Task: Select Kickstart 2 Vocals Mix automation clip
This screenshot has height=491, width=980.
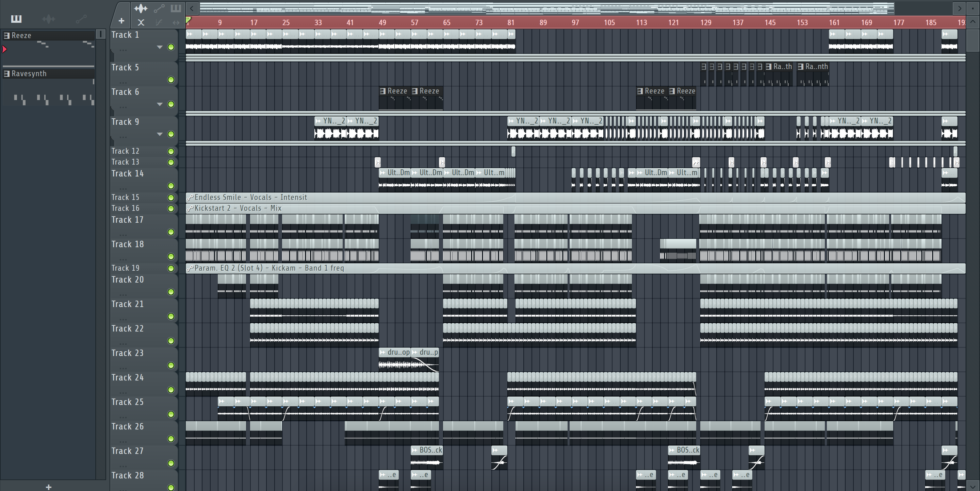Action: [576, 208]
